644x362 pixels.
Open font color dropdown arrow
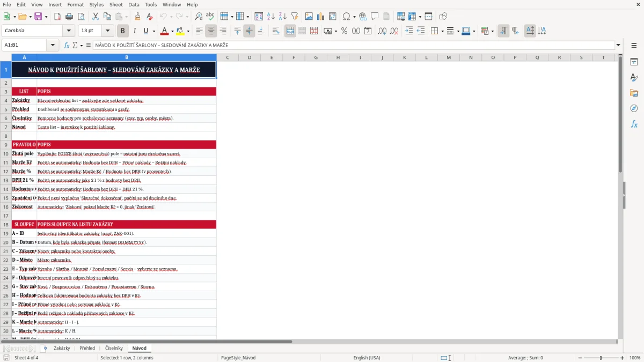point(172,31)
